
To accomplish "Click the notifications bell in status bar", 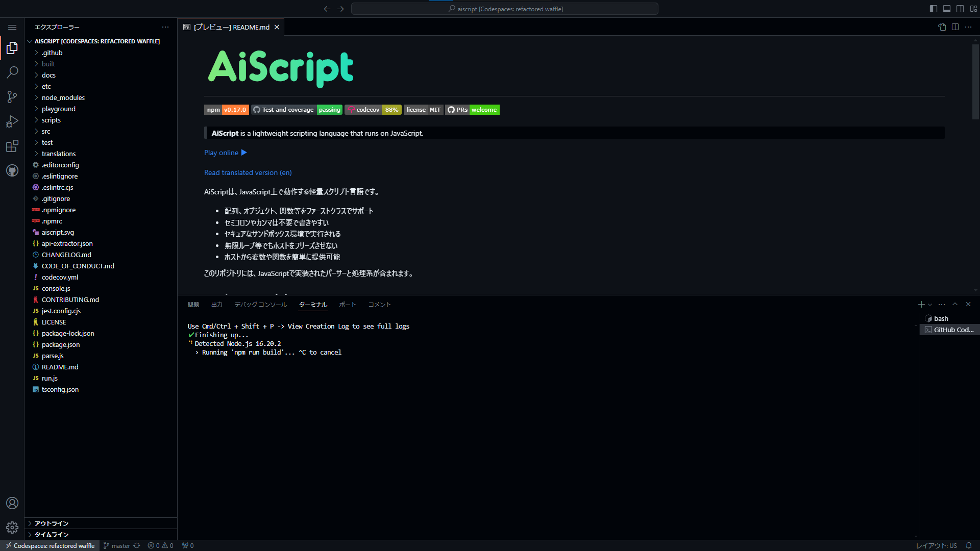I will coord(969,545).
